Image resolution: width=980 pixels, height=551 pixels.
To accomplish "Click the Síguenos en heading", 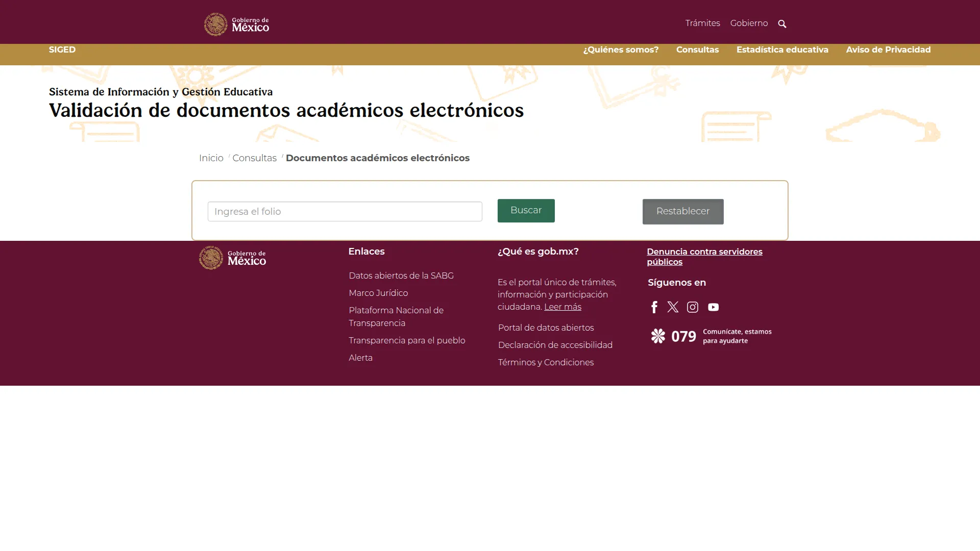I will [677, 283].
